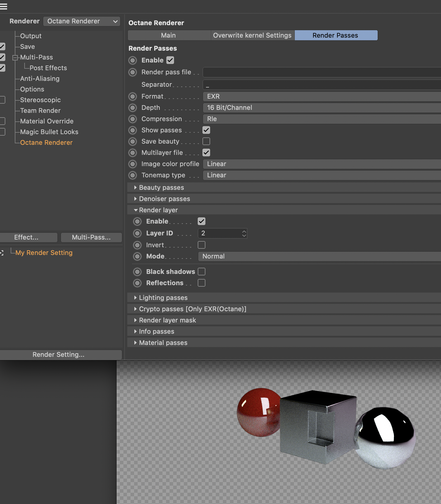Select the Render Passes tab
Image resolution: width=441 pixels, height=504 pixels.
(x=336, y=35)
